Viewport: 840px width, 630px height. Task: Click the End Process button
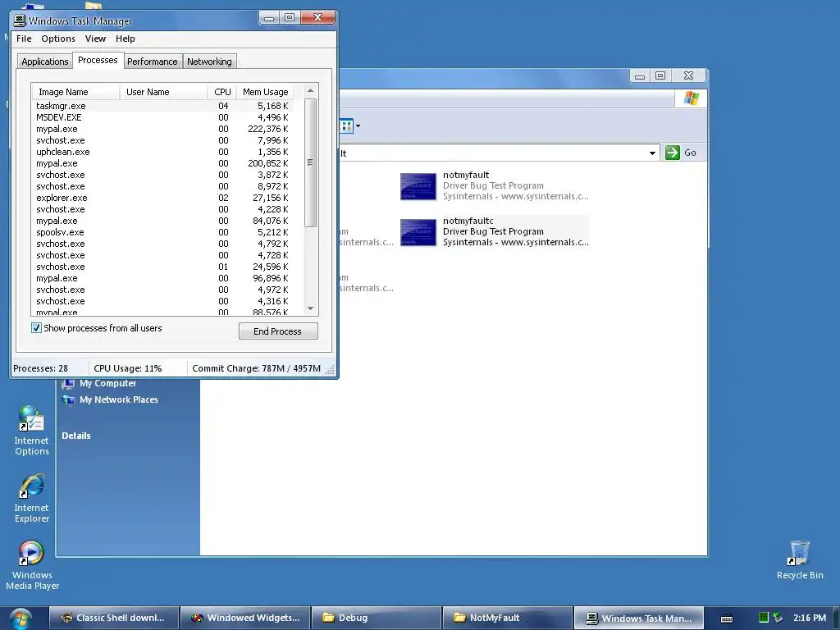pos(278,331)
